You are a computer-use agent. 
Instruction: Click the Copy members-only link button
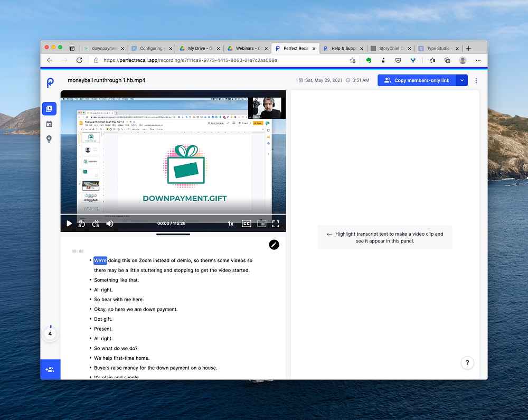(x=417, y=80)
